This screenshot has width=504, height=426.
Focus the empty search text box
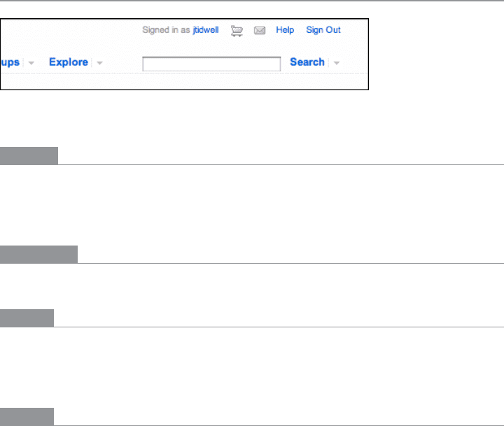tap(211, 64)
